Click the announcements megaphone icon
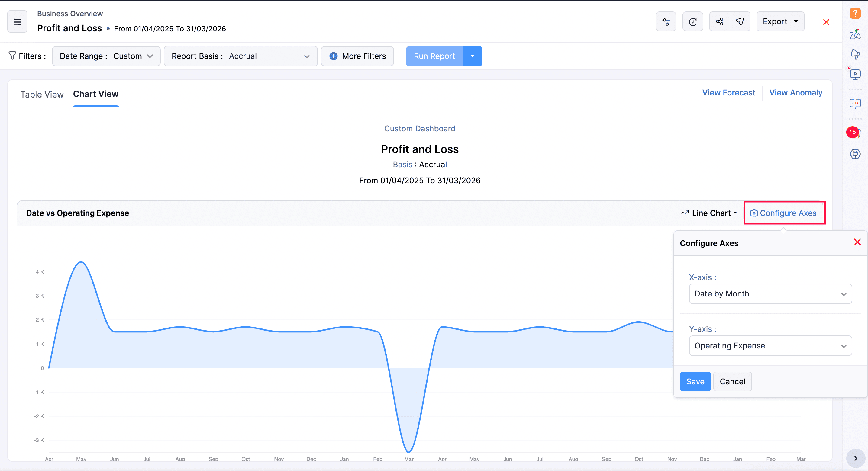Screen dimensions: 868x471 (855, 54)
